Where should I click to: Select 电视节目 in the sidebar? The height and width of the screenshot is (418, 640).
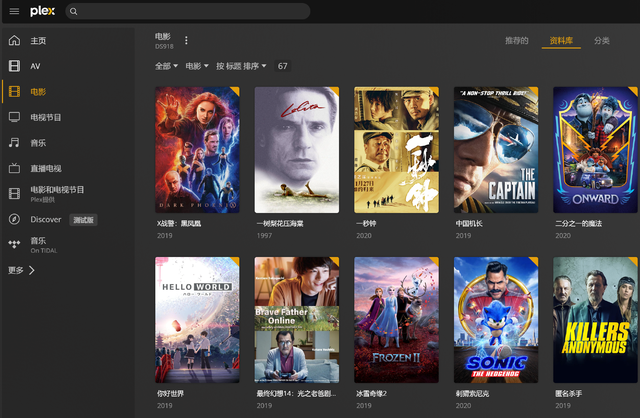[68, 117]
